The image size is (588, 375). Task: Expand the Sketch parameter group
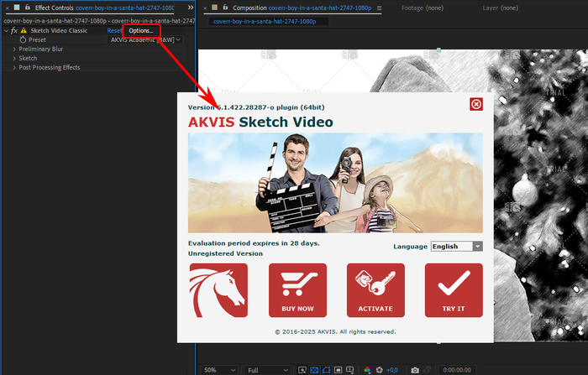click(14, 58)
